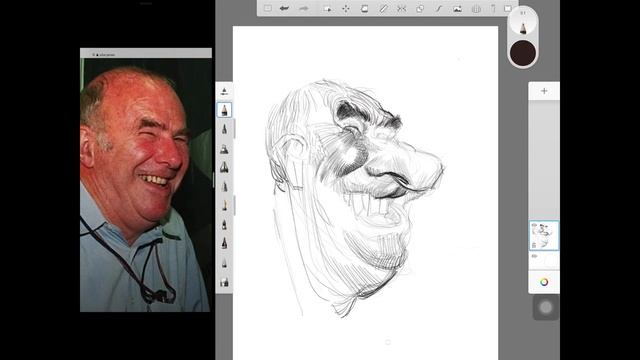Activate the Transform move tool

346,8
